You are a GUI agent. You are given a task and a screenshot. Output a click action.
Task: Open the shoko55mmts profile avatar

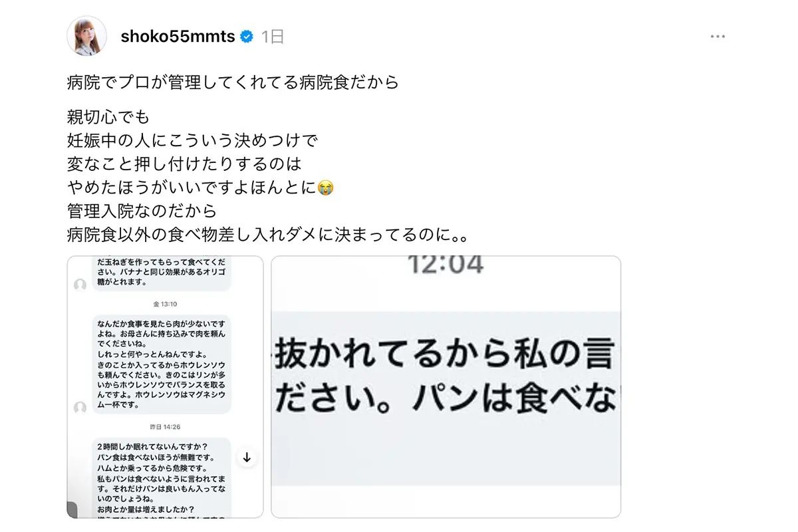(87, 37)
